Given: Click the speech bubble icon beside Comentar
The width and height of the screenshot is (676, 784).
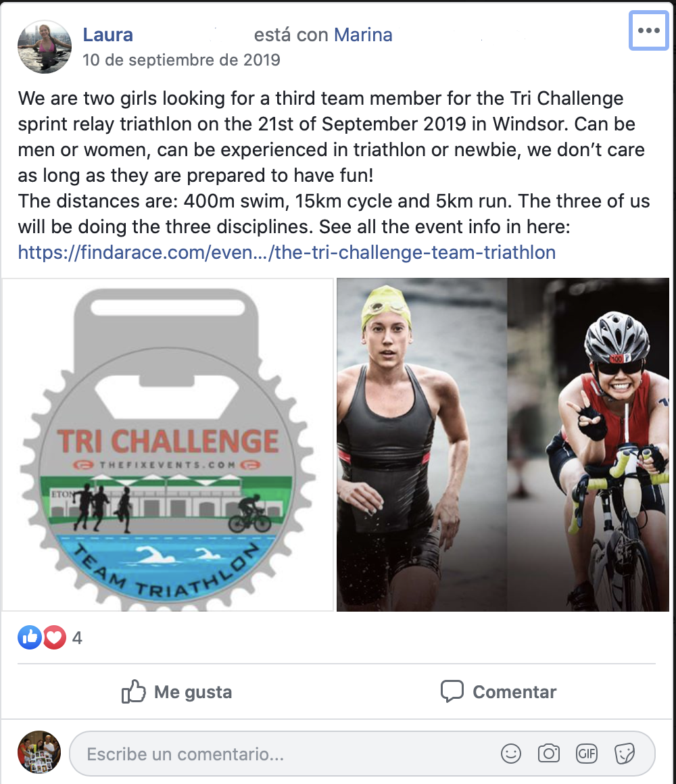Looking at the screenshot, I should [452, 691].
